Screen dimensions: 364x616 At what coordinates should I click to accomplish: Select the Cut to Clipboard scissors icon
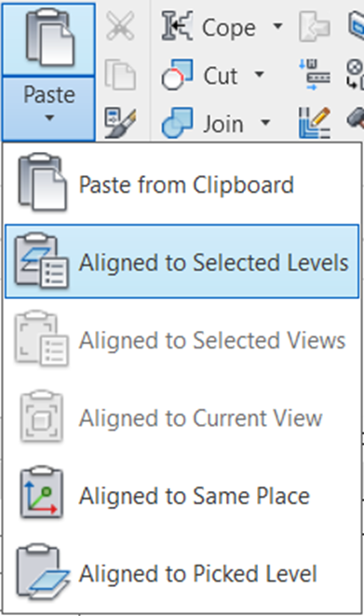(x=120, y=26)
